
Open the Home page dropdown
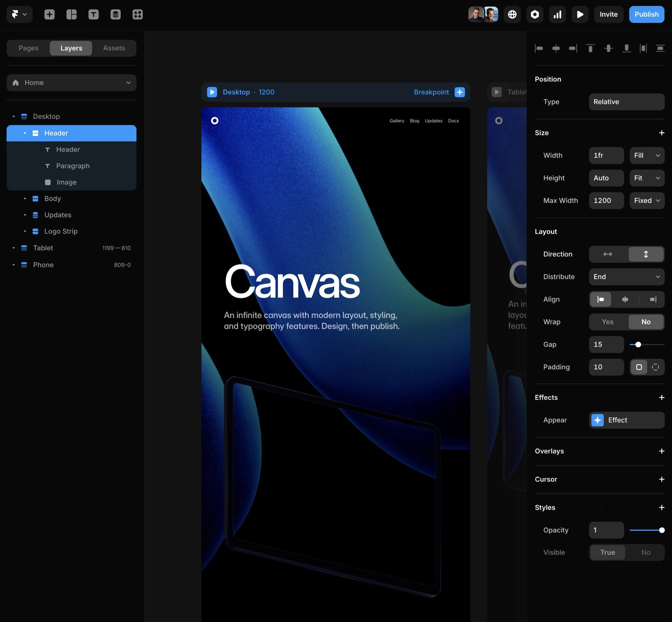72,83
